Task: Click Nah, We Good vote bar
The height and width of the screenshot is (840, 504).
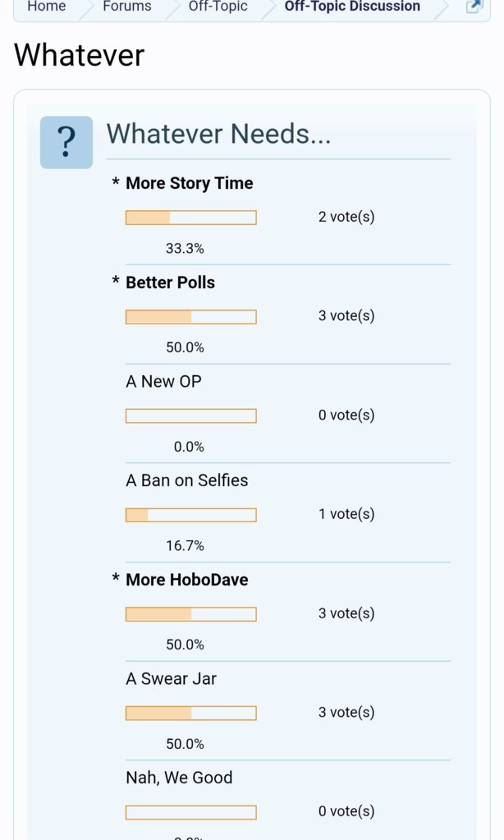Action: pyautogui.click(x=191, y=812)
